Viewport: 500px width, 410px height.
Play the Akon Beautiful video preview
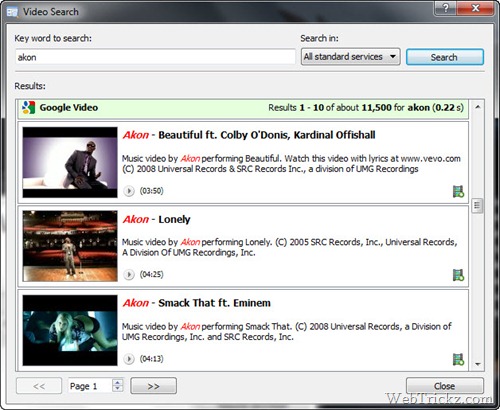[x=129, y=191]
